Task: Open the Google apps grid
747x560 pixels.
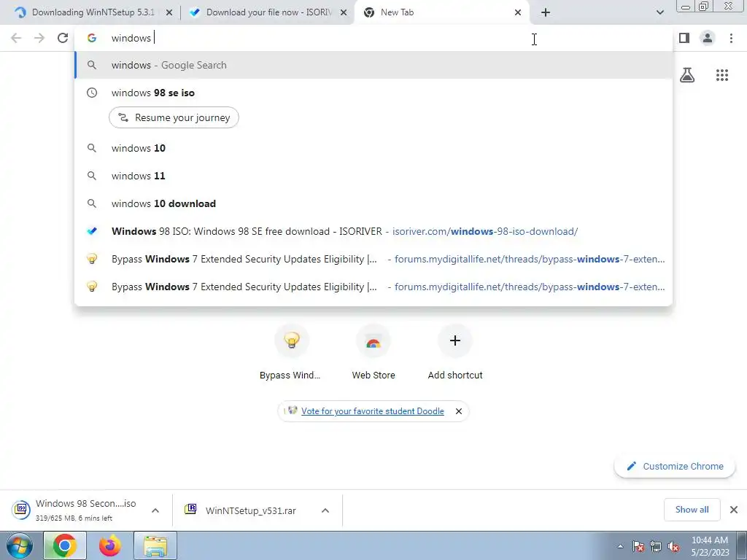Action: tap(722, 75)
